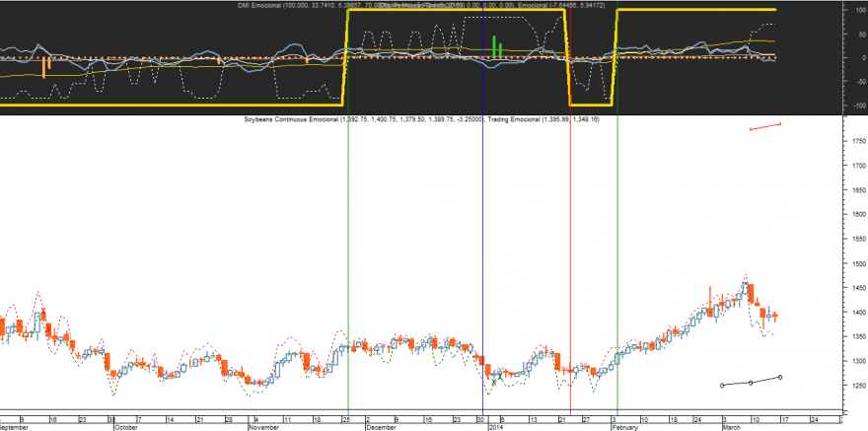The width and height of the screenshot is (868, 431).
Task: Click the 100 level on indicator axis
Action: coord(851,10)
